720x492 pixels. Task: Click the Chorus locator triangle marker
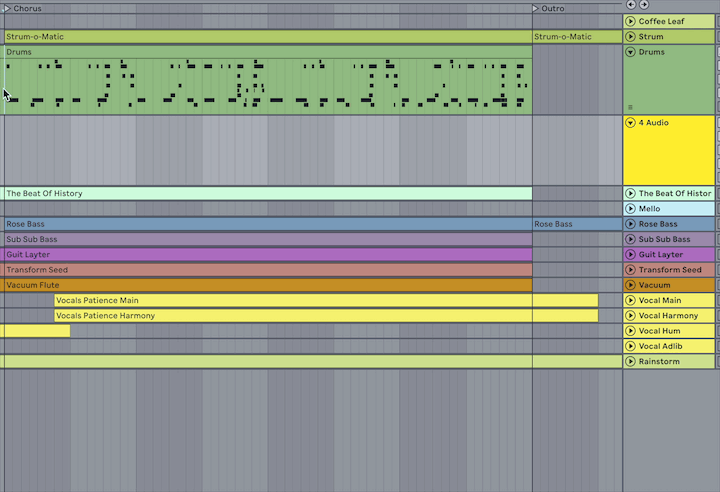[x=8, y=8]
